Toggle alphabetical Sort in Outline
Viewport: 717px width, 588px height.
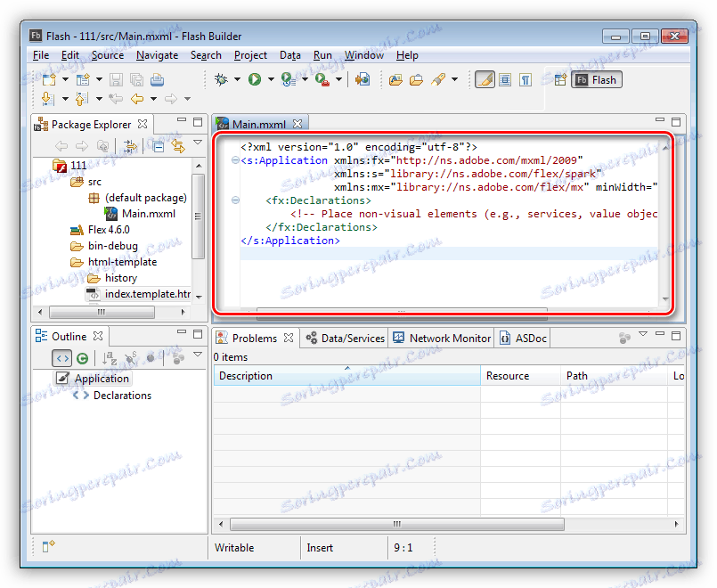pos(110,358)
